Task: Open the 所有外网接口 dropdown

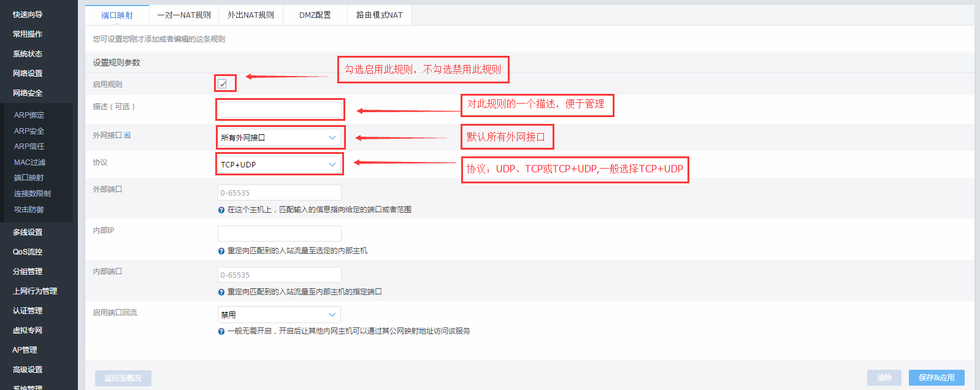Action: (x=279, y=137)
